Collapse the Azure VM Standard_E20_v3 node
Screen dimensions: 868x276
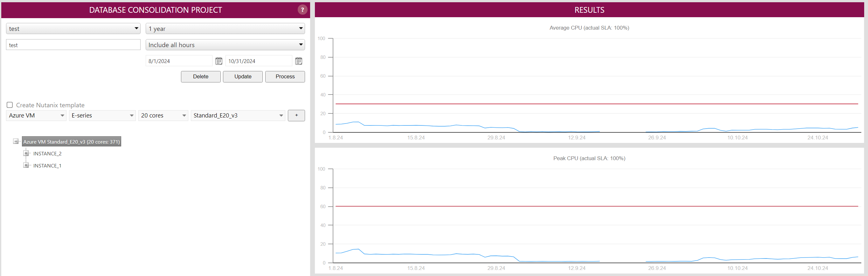[16, 141]
